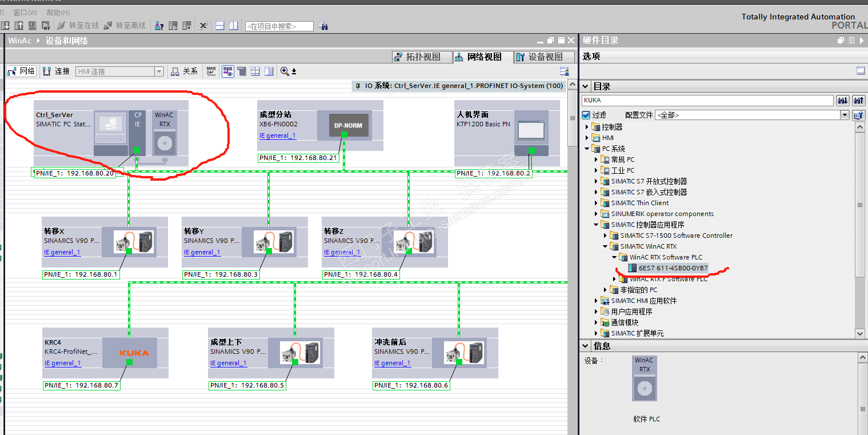Expand the HMI tree node
The height and width of the screenshot is (435, 868).
point(587,138)
